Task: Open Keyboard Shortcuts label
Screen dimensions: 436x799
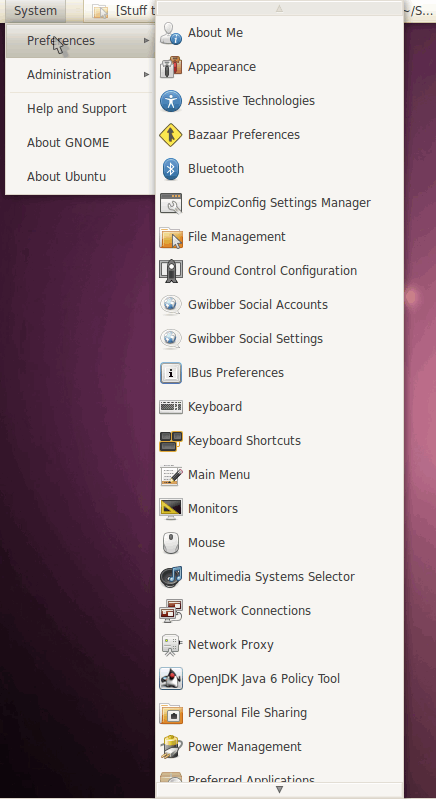Action: [244, 441]
